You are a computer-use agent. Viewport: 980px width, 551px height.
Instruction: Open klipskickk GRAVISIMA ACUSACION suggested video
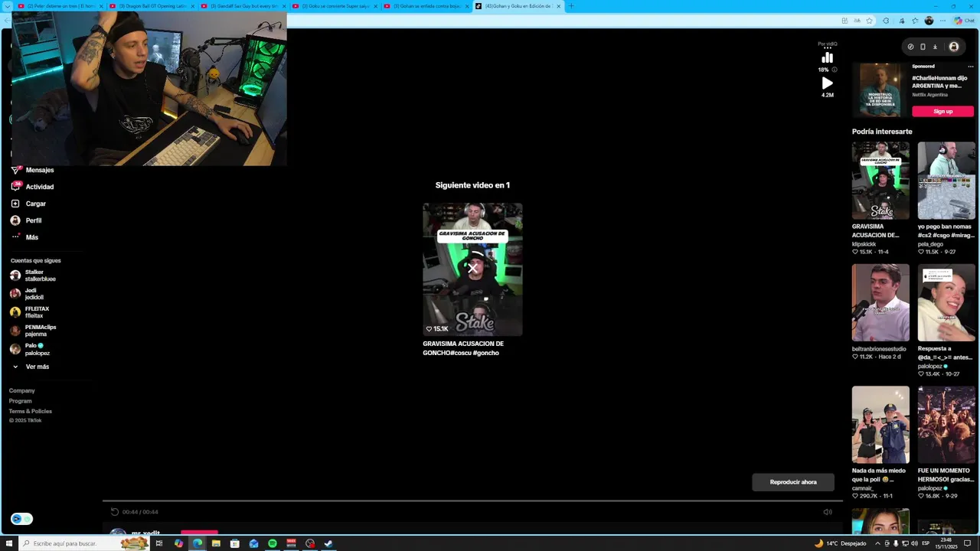click(880, 181)
